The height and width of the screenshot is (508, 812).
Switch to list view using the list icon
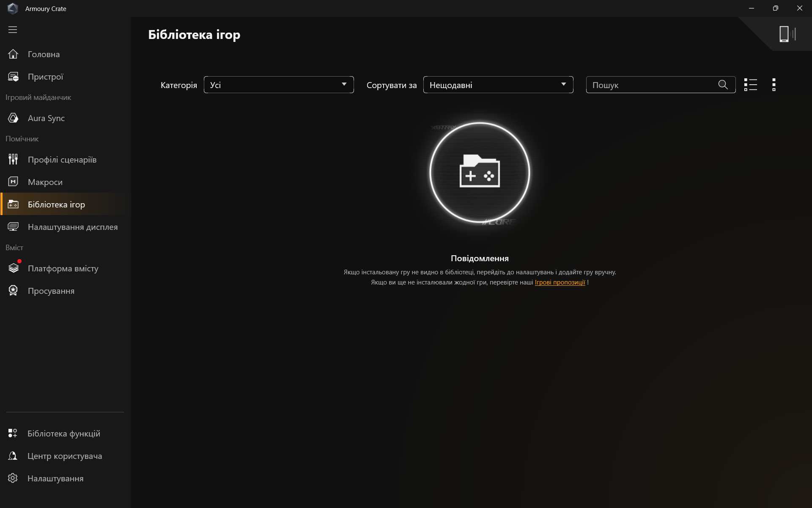coord(750,85)
